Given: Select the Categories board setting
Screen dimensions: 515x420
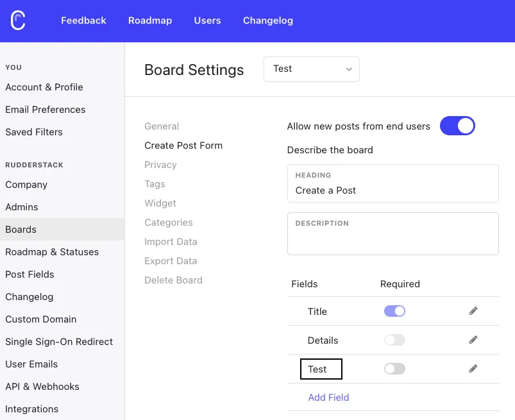Looking at the screenshot, I should [x=169, y=223].
